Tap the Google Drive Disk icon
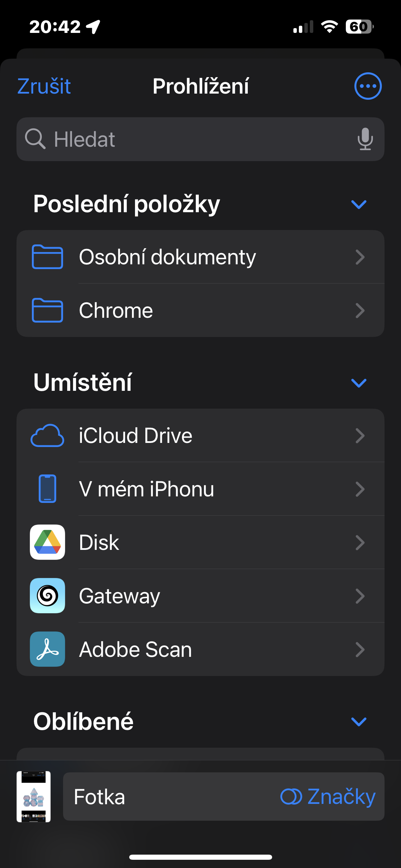 pos(47,542)
